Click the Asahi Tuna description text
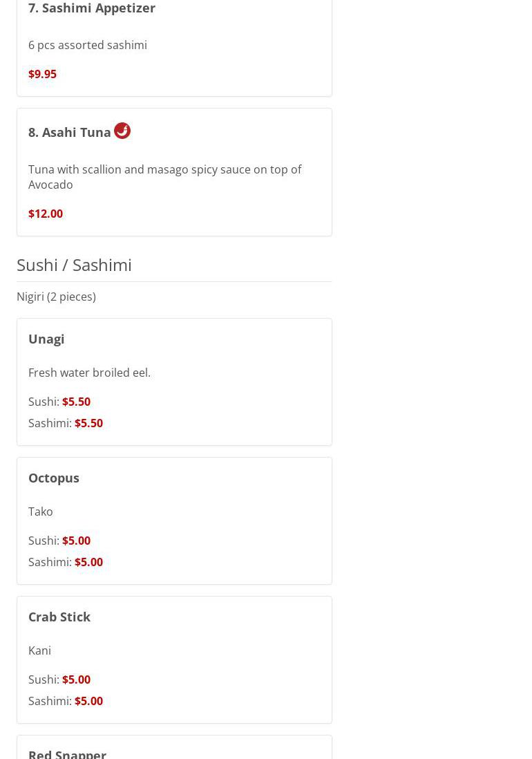This screenshot has height=759, width=532. [x=164, y=177]
